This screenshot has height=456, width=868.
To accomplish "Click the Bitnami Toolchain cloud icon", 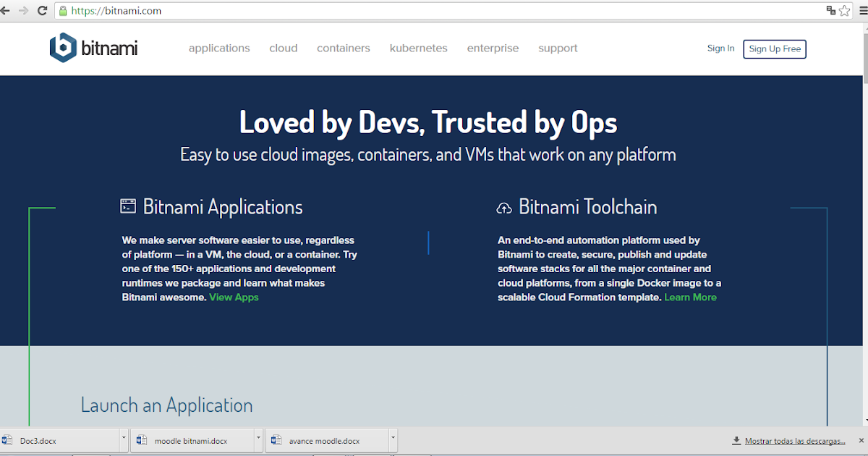I will [x=504, y=206].
